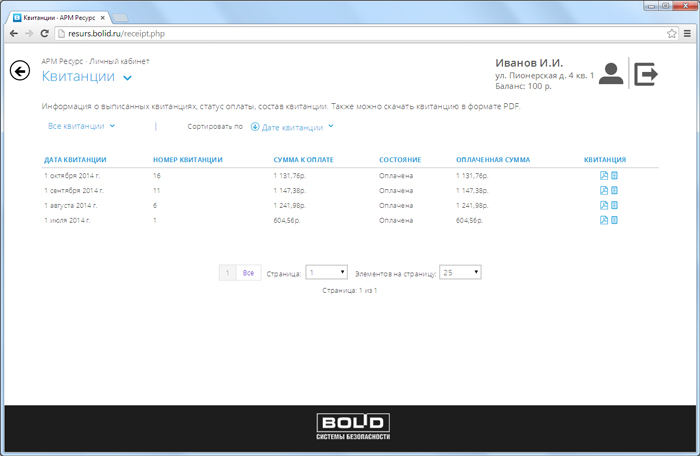Expand the Квитанции section dropdown
The width and height of the screenshot is (700, 456).
(x=127, y=78)
